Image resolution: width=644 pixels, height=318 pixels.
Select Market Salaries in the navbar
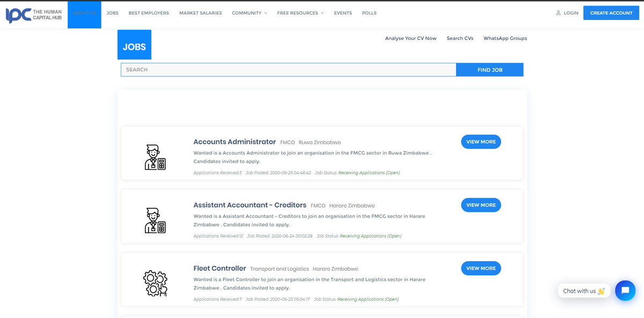coord(200,13)
